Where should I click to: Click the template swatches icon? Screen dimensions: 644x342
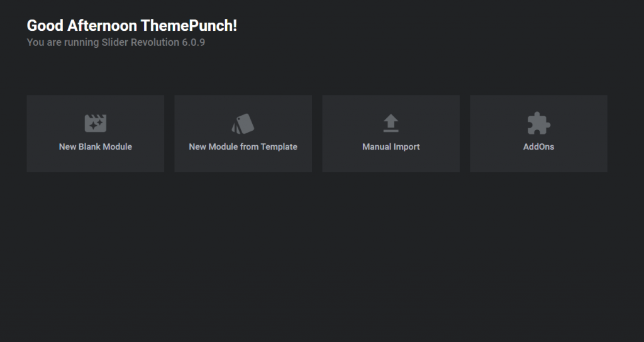[243, 124]
